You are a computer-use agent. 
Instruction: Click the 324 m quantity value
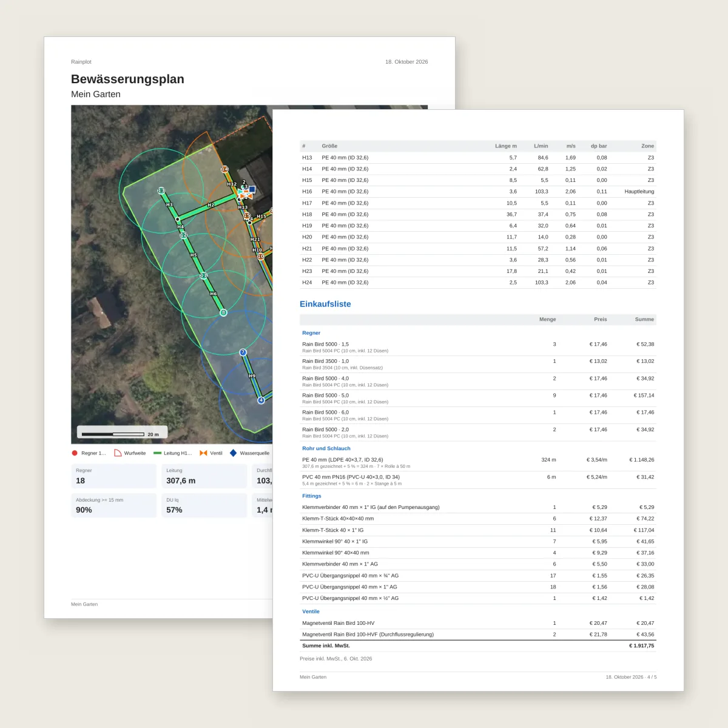(548, 460)
